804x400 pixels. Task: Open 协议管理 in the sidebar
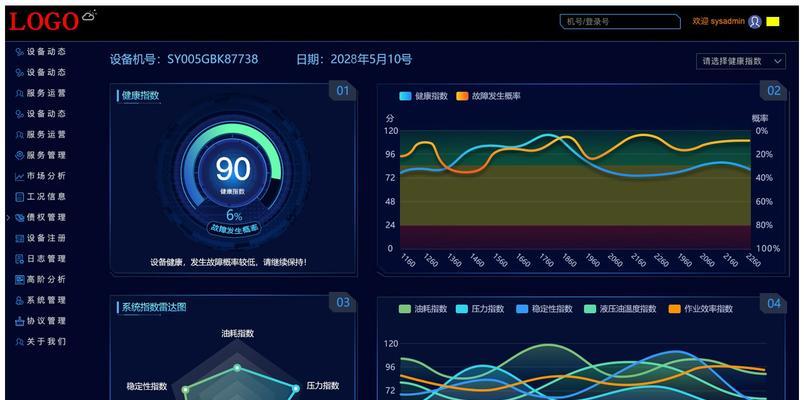(41, 321)
